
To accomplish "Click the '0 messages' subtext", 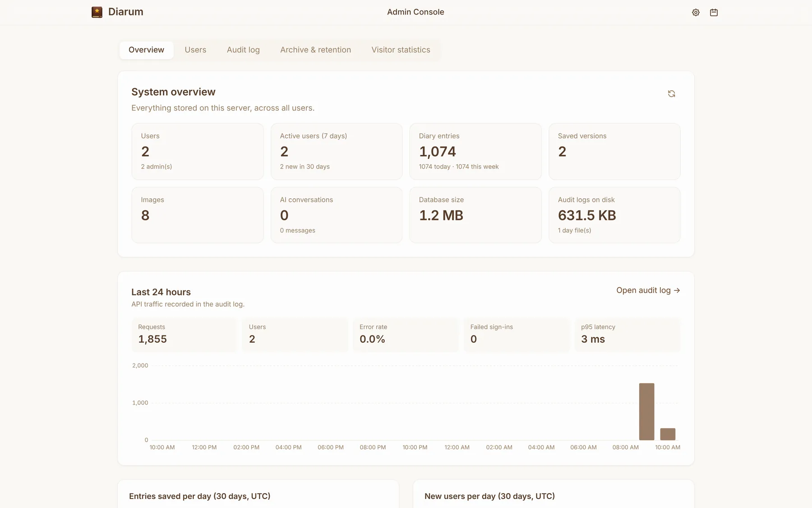I will pyautogui.click(x=297, y=230).
